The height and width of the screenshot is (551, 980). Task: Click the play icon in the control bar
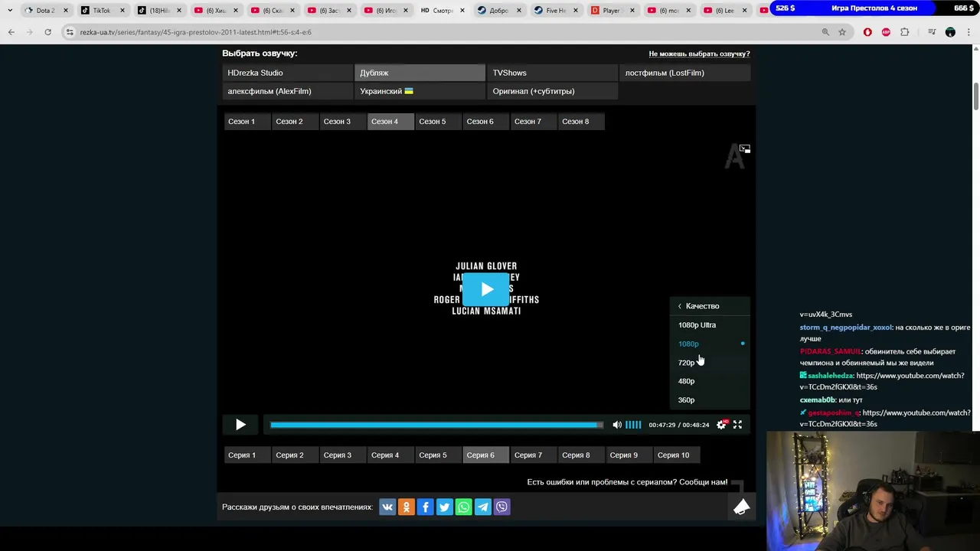240,425
